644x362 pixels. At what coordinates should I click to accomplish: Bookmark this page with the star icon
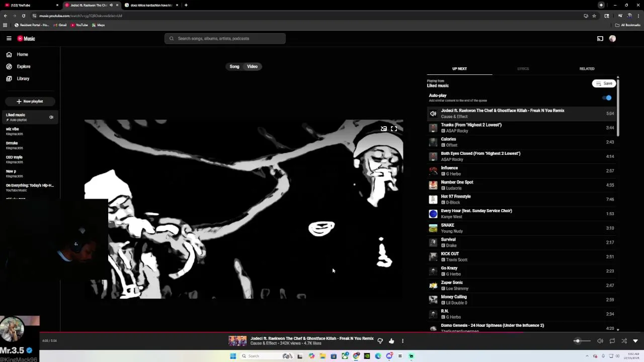(x=594, y=16)
